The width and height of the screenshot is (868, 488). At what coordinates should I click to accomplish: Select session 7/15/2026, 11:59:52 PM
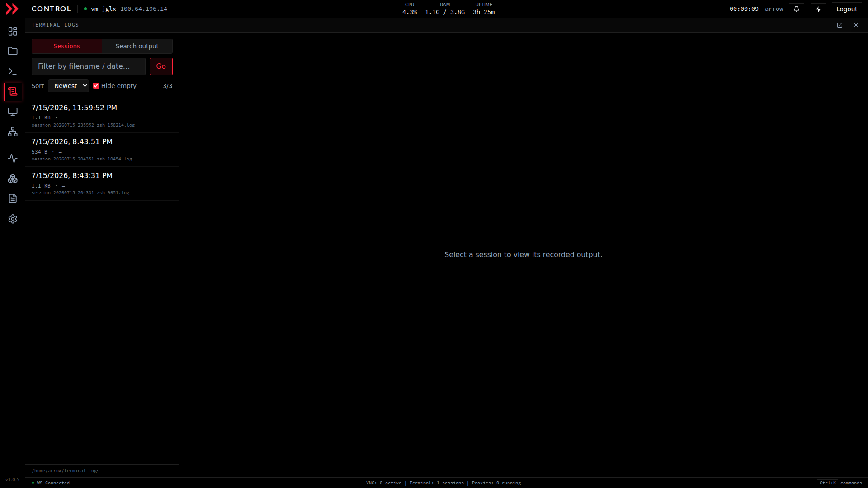pyautogui.click(x=102, y=116)
